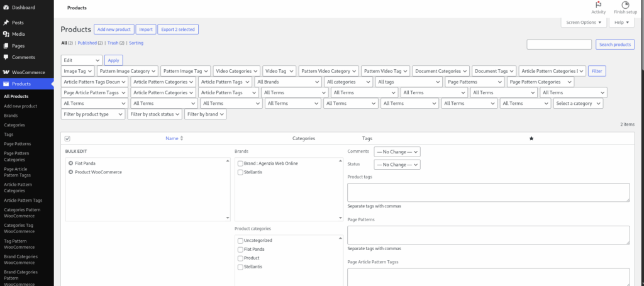The image size is (644, 286).
Task: Check the Stellantis brand checkbox
Action: coord(240,172)
